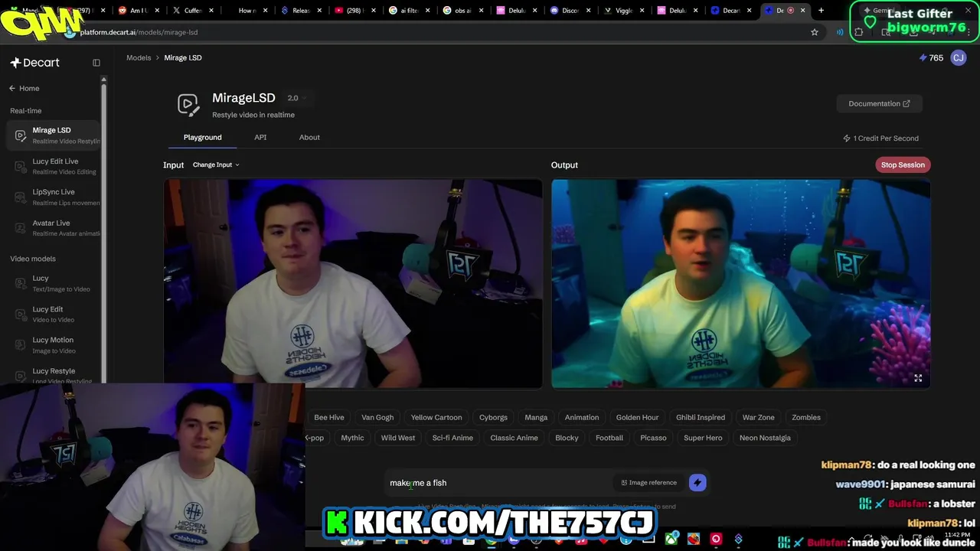Click the Lucy Edit Live sidebar icon

coord(21,166)
